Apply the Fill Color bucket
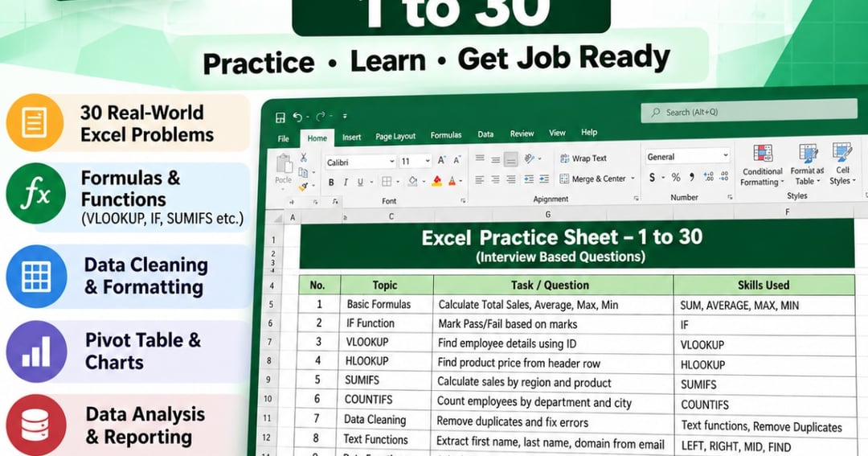 [x=412, y=181]
